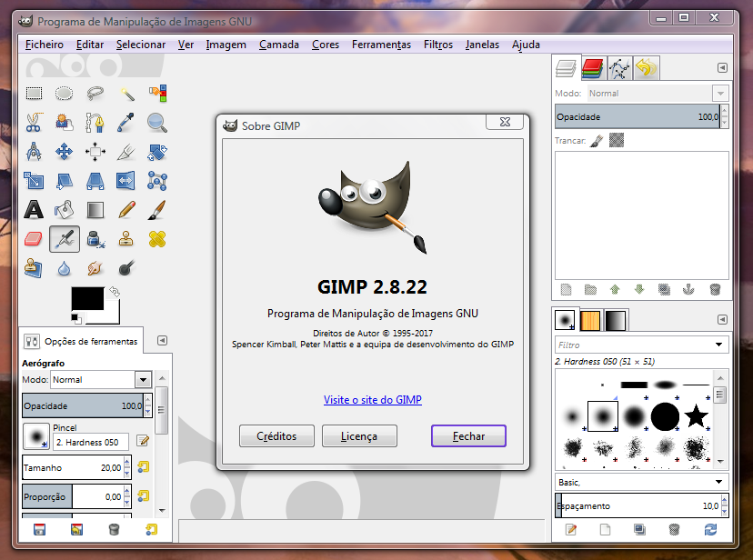Image resolution: width=753 pixels, height=560 pixels.
Task: Open the tool options panel menu arrow
Action: point(162,340)
